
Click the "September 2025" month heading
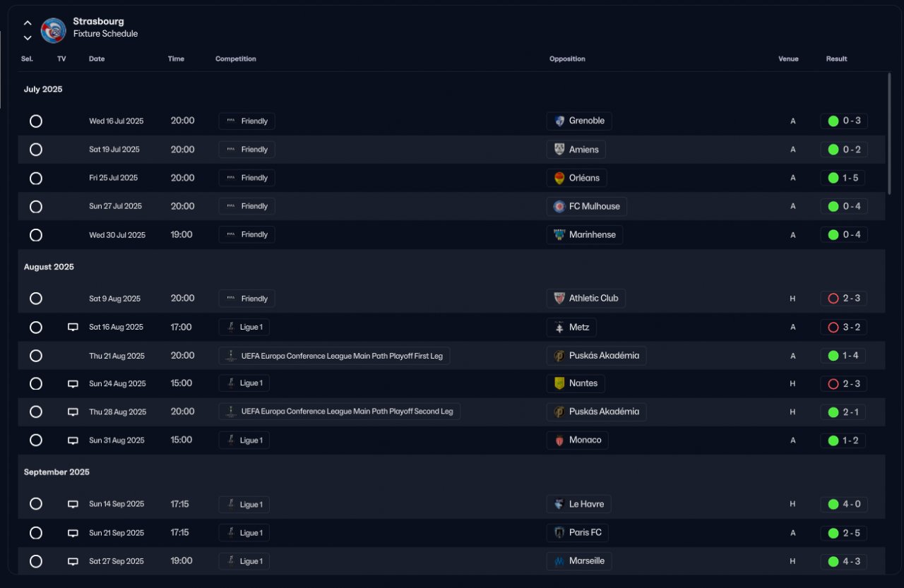56,472
